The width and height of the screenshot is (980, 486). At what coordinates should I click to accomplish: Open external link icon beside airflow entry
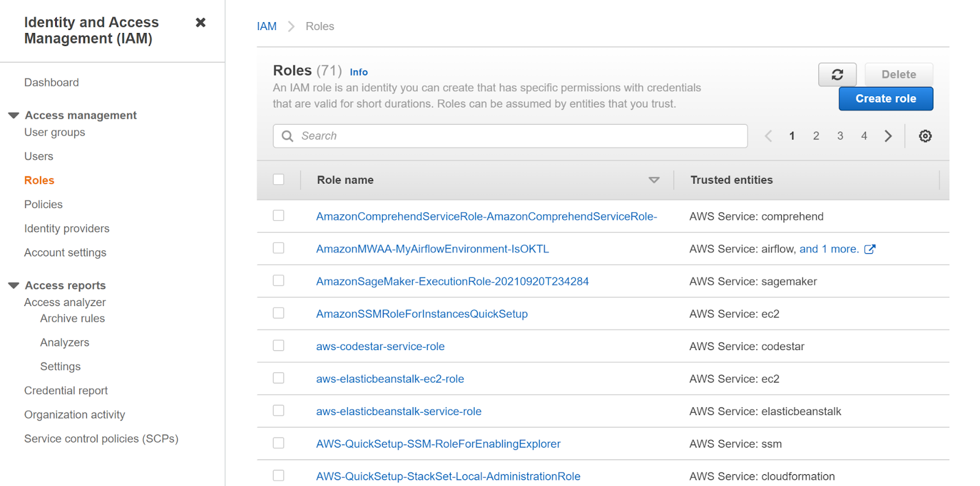pos(870,249)
